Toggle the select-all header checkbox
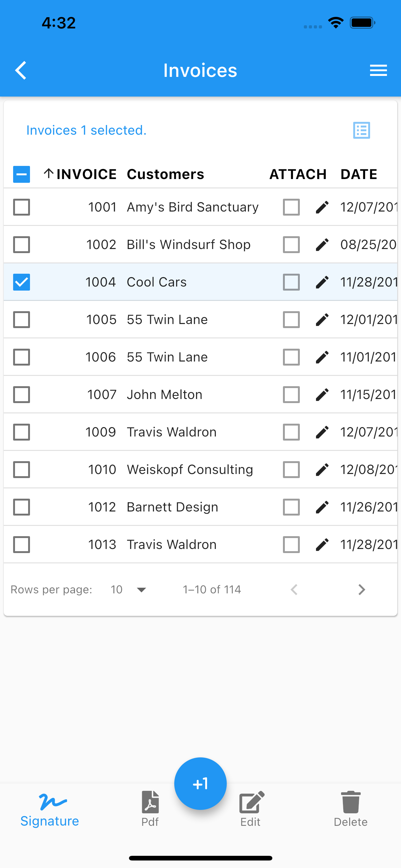Viewport: 401px width, 868px height. coord(22,174)
